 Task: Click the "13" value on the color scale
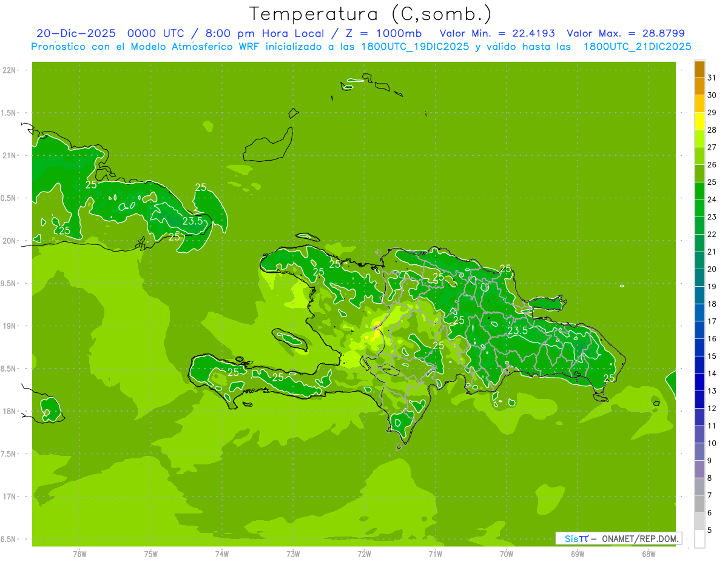point(712,391)
